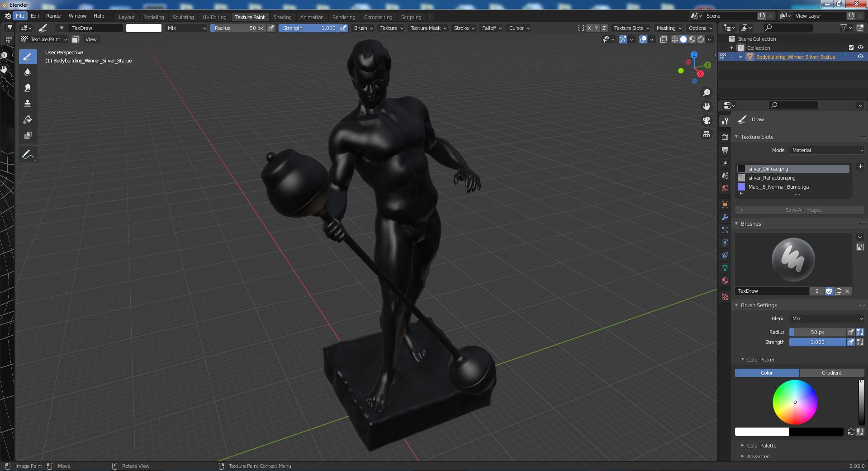
Task: Open the Output properties tab
Action: [x=725, y=150]
